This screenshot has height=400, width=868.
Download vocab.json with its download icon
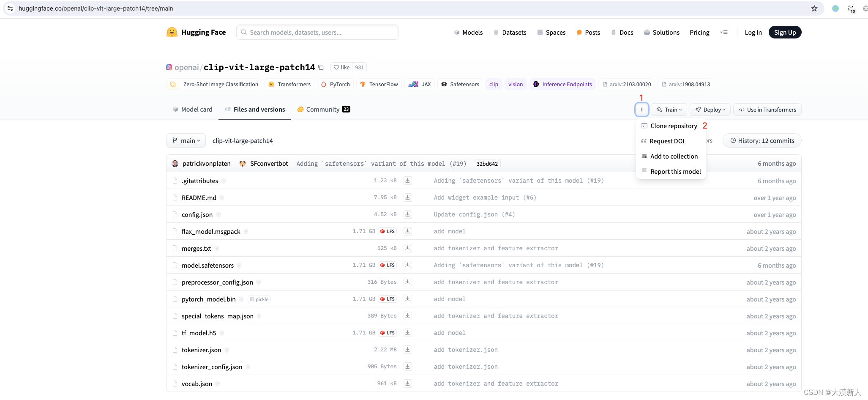tap(407, 384)
